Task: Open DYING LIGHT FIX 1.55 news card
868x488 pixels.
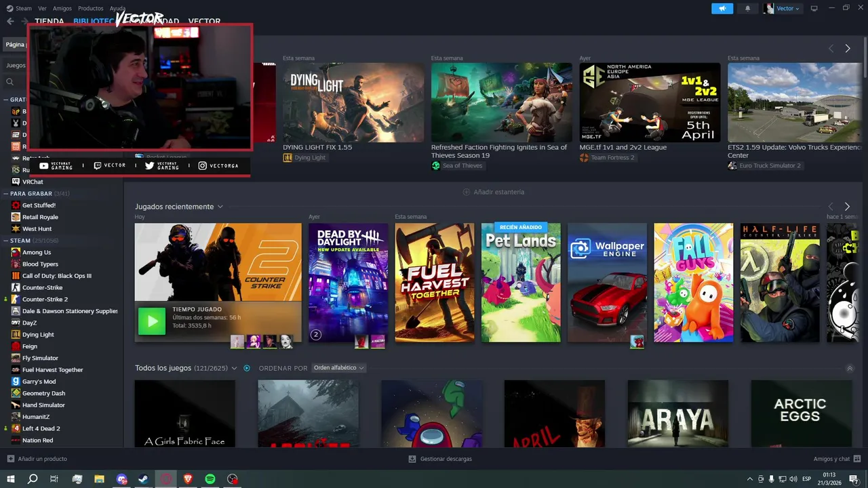Action: point(353,102)
